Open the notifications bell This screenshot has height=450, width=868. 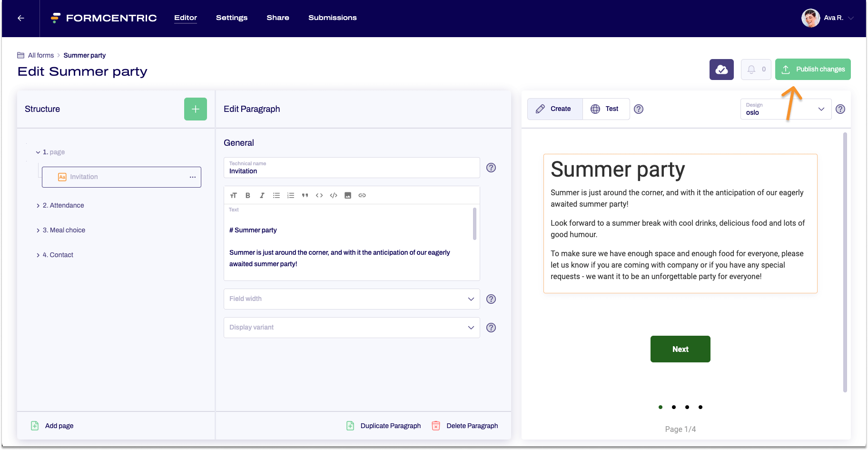(756, 70)
